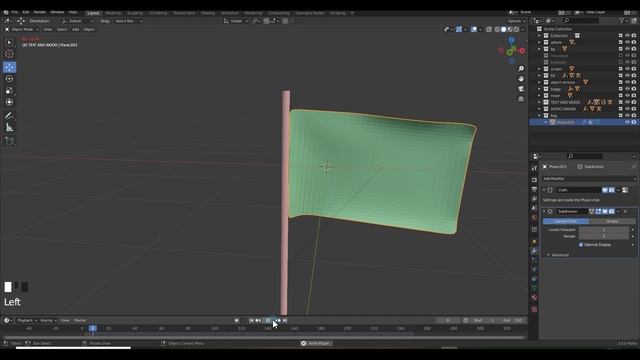
Task: Expand the iphone collection in outliner
Action: (x=539, y=42)
